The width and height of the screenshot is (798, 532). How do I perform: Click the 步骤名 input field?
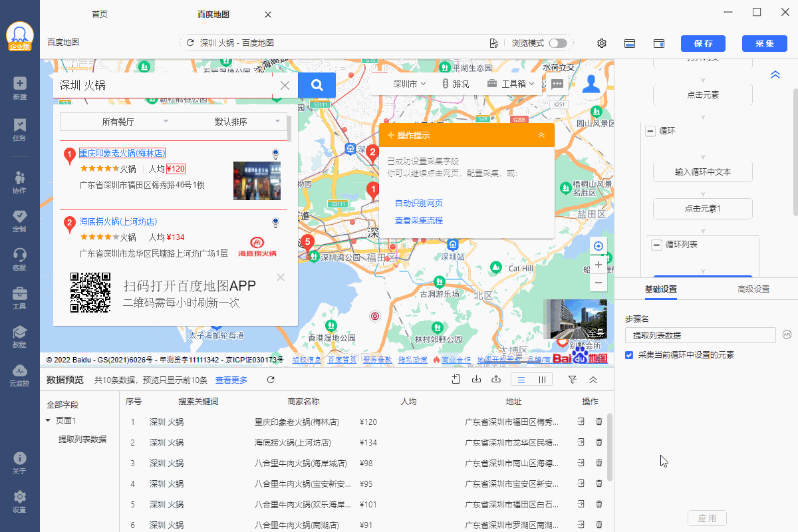point(700,335)
